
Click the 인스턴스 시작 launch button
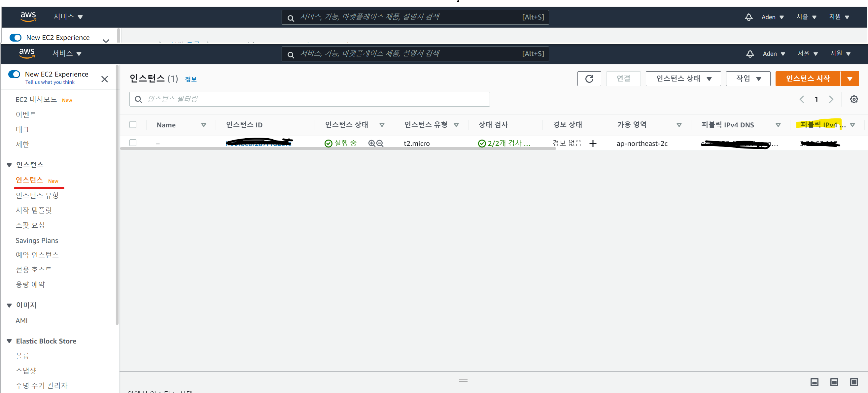pos(807,79)
